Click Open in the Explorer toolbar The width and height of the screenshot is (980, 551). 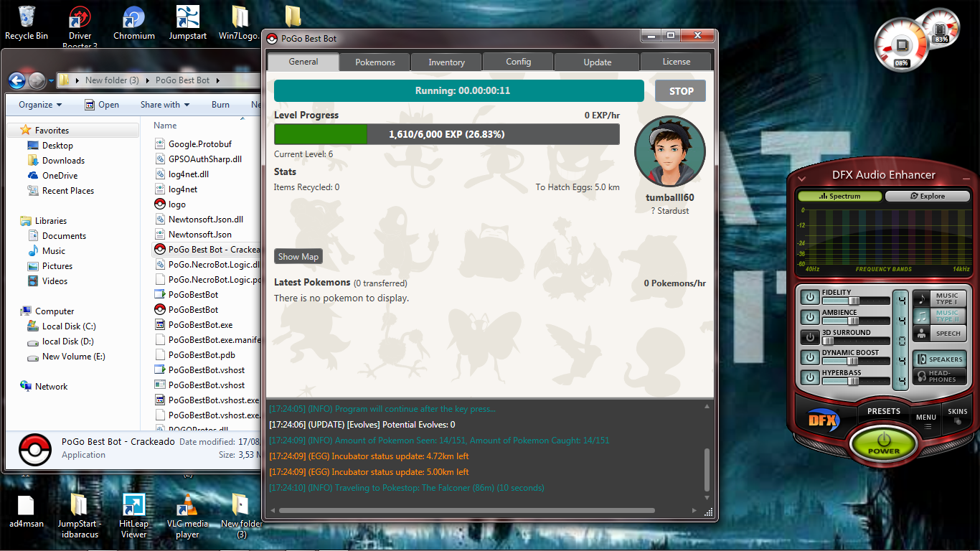102,105
